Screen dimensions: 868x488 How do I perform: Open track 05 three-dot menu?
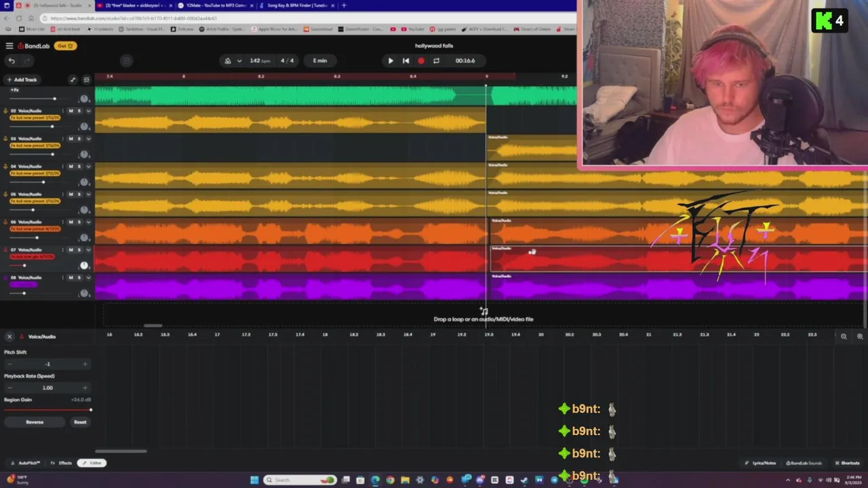63,194
